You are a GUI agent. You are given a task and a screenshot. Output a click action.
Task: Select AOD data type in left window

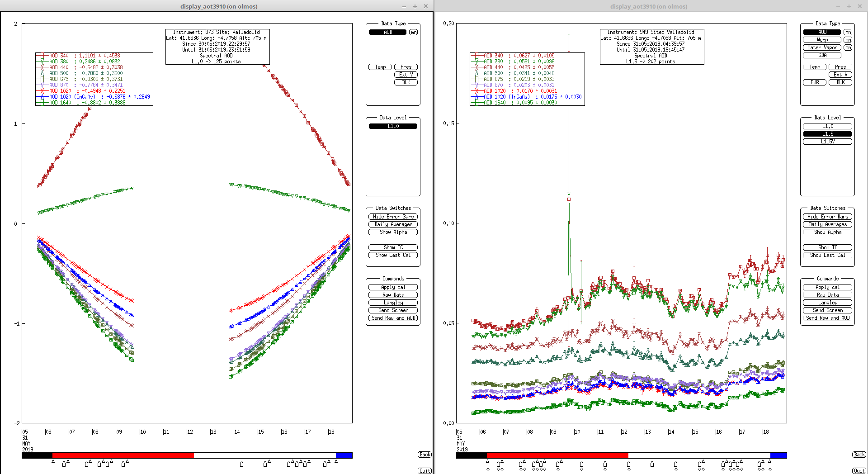(x=388, y=32)
